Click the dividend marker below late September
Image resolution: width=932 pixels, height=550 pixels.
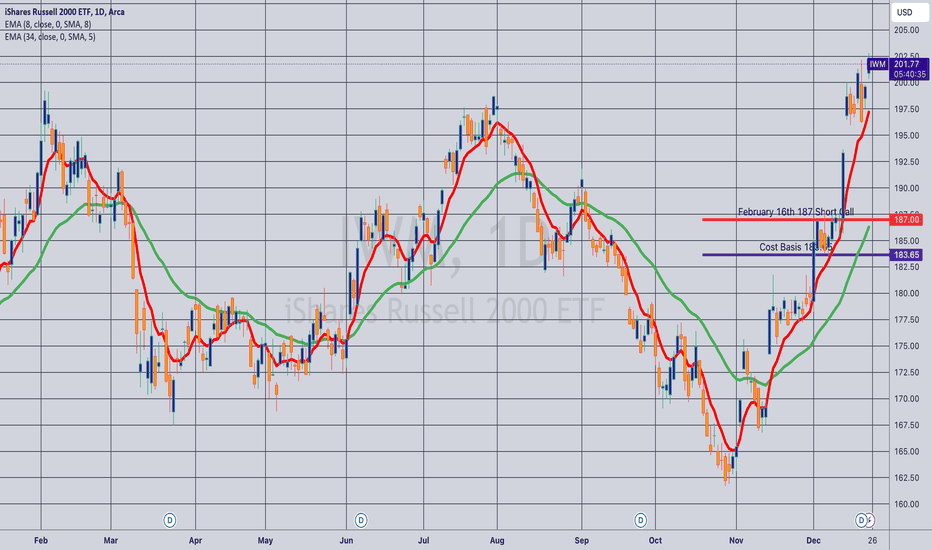[640, 521]
